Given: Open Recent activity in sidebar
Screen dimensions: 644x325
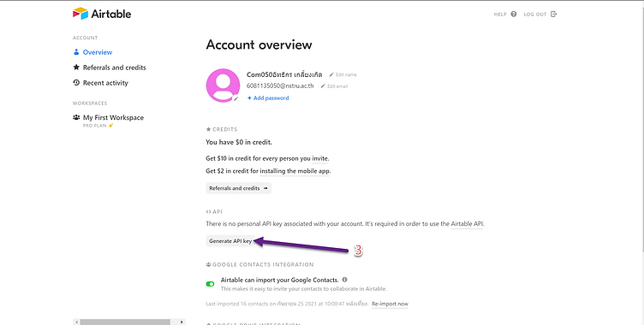Looking at the screenshot, I should pyautogui.click(x=105, y=83).
